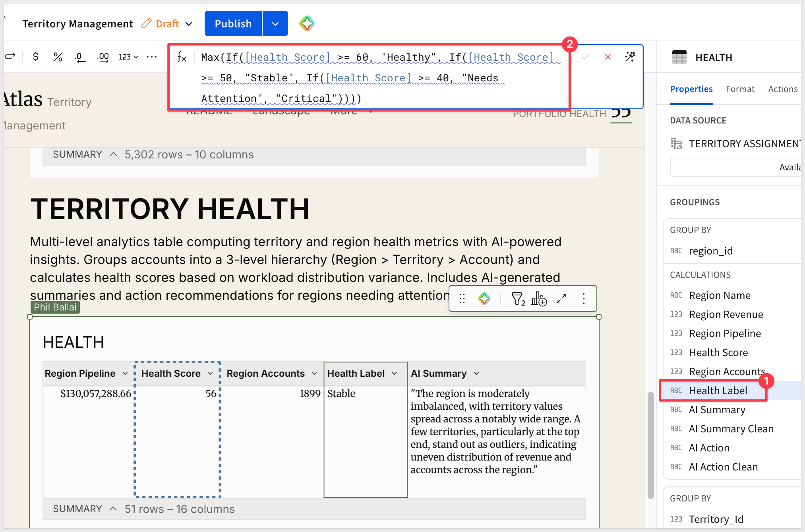The height and width of the screenshot is (532, 805).
Task: Click the redo arrow icon
Action: [10, 56]
